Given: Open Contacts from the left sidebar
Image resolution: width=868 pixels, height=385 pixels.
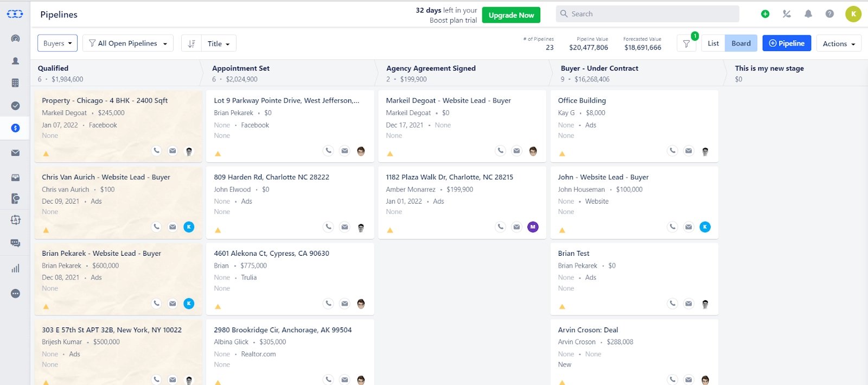Looking at the screenshot, I should tap(15, 61).
